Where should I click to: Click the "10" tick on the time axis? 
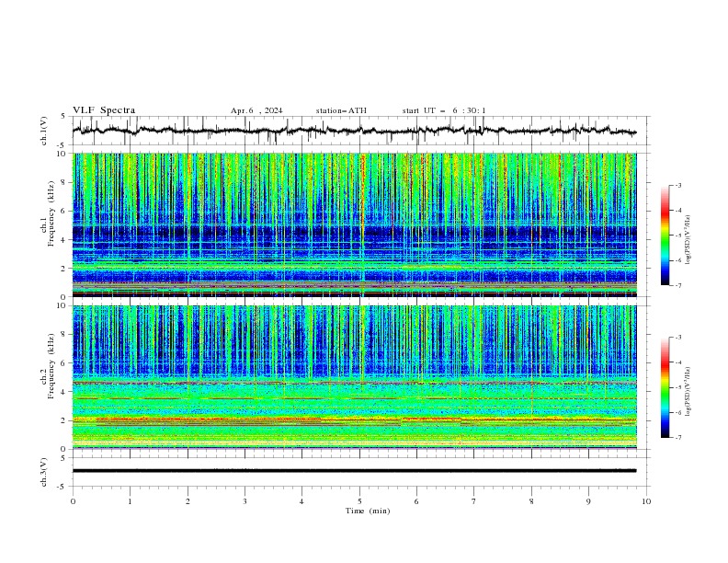pos(646,501)
